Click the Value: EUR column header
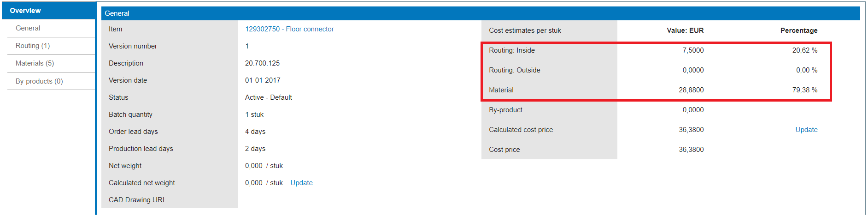The height and width of the screenshot is (217, 868). (685, 30)
